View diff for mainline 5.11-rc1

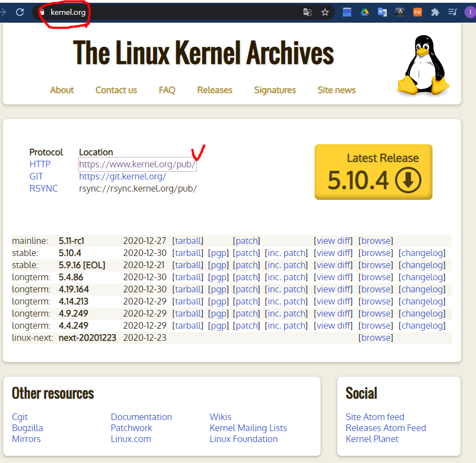(333, 241)
